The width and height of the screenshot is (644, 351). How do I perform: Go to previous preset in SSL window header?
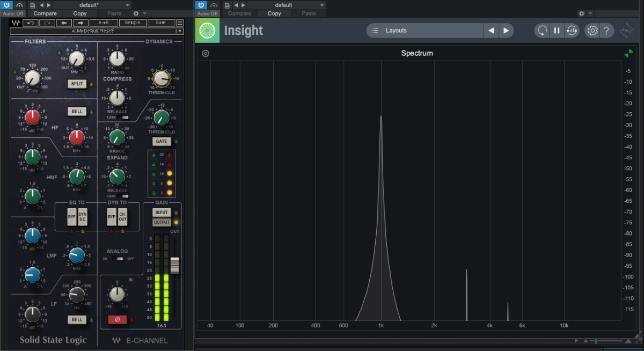click(x=41, y=5)
